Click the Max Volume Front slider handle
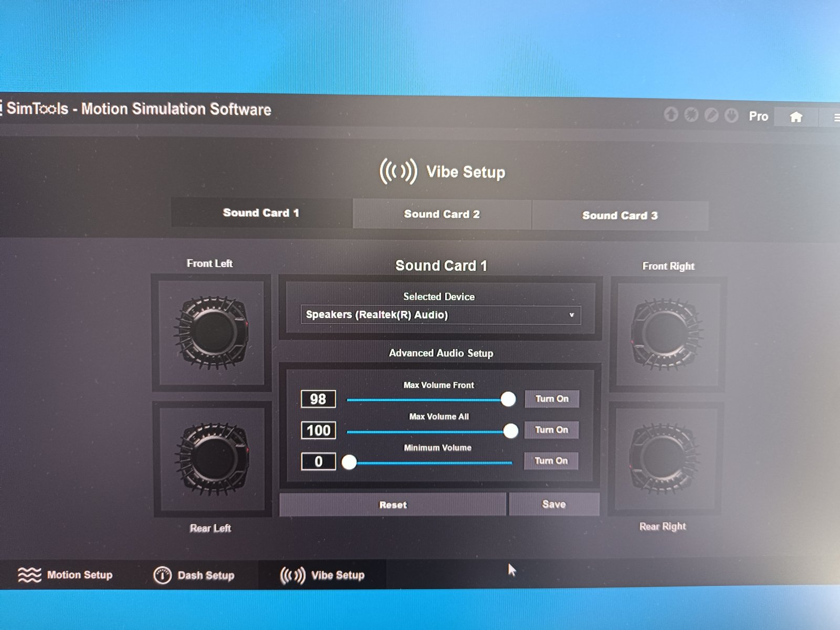840x630 pixels. tap(508, 400)
